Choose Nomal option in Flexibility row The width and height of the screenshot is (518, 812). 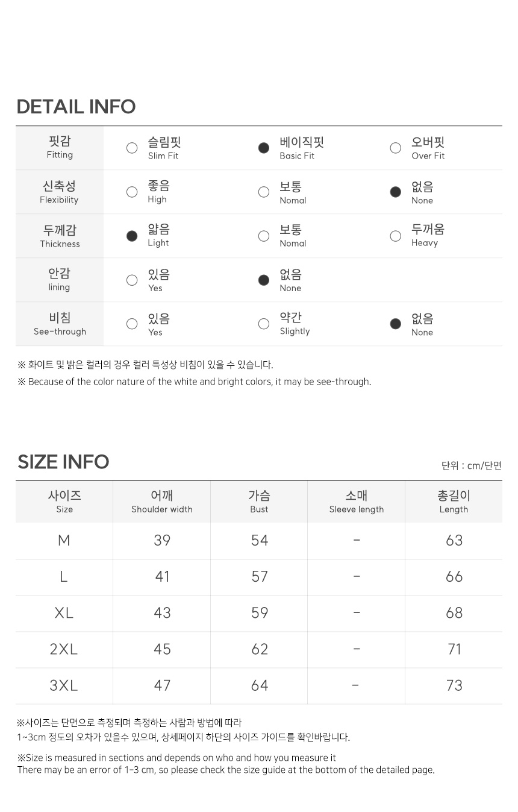[x=264, y=192]
